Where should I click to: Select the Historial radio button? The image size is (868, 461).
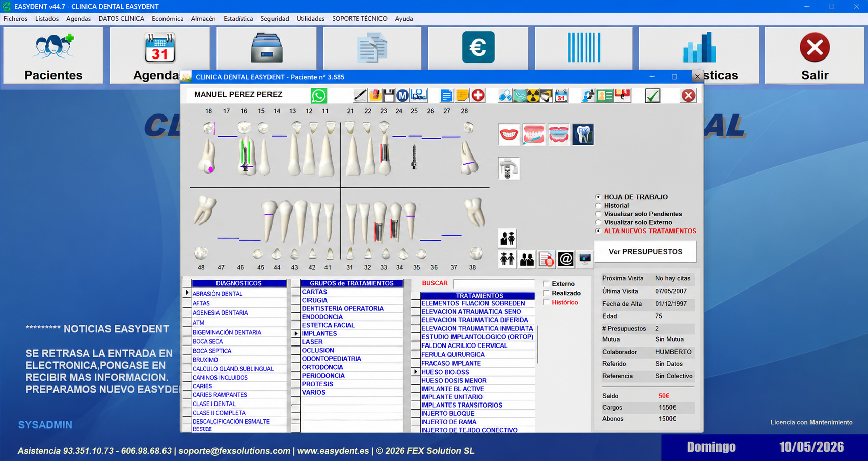pos(598,206)
